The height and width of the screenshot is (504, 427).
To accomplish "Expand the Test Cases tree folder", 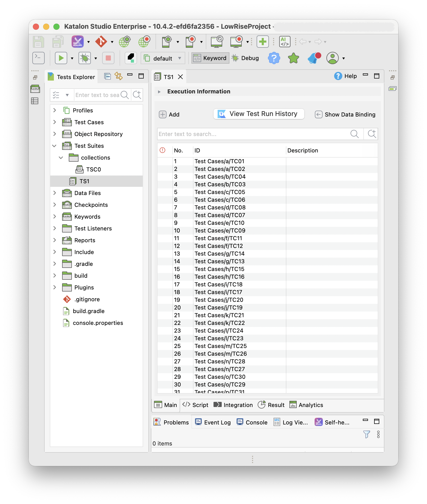I will tap(55, 122).
